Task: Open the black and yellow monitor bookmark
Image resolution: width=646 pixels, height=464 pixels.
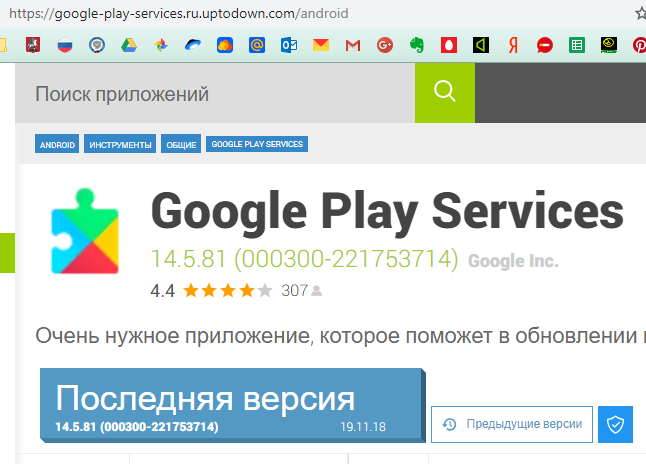Action: pyautogui.click(x=609, y=45)
